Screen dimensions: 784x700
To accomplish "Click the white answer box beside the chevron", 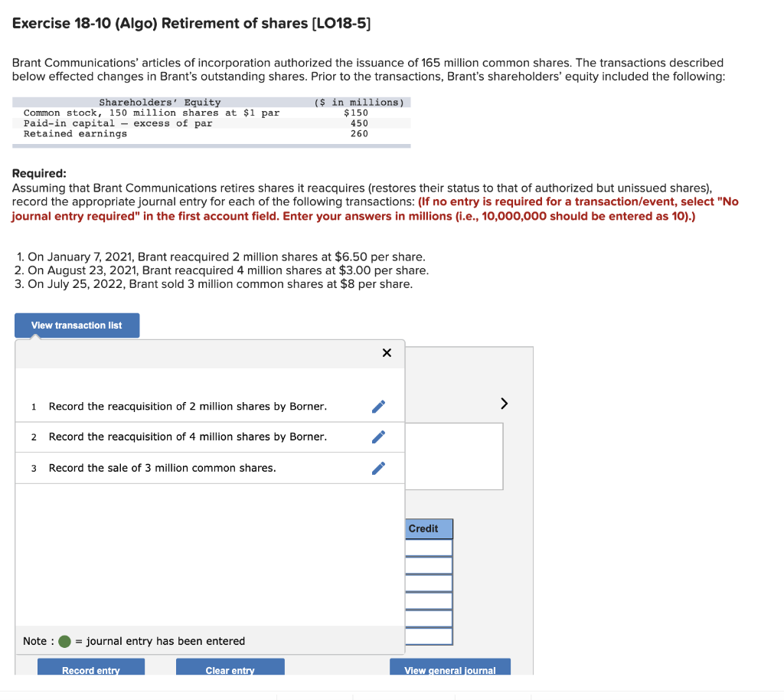I will [x=456, y=456].
